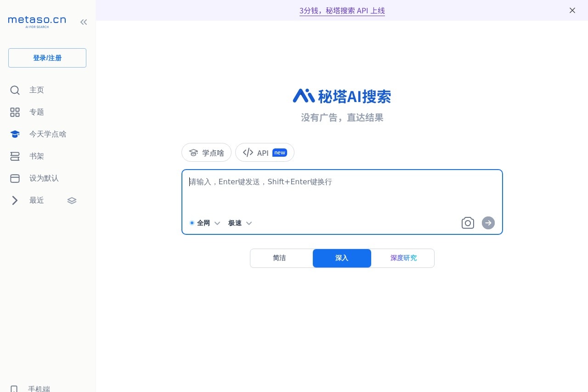Screen dimensions: 588x392
Task: Open the 学点啥 shortcut button
Action: pyautogui.click(x=206, y=153)
